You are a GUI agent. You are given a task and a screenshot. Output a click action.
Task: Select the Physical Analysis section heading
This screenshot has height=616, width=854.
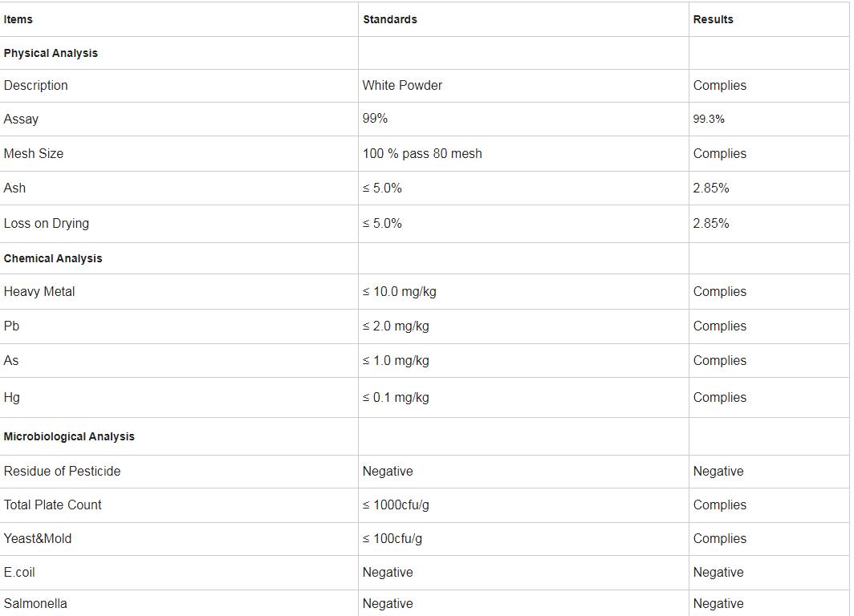pos(51,53)
